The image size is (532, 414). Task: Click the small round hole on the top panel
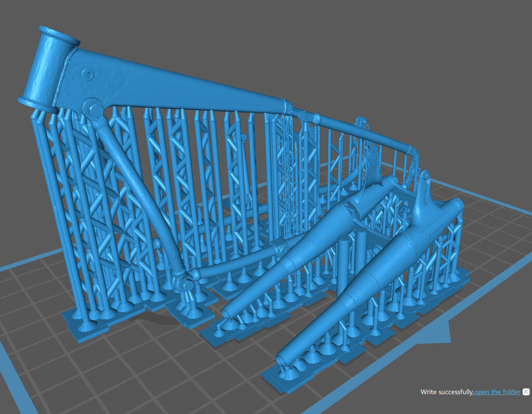pyautogui.click(x=88, y=75)
